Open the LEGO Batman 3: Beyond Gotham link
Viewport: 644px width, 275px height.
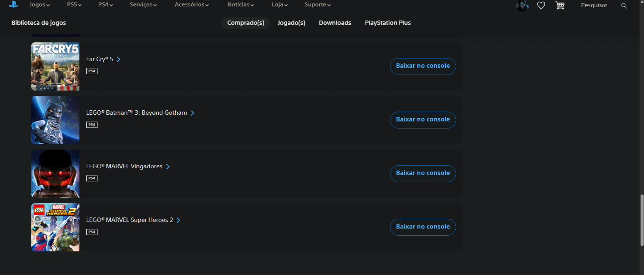pyautogui.click(x=140, y=112)
